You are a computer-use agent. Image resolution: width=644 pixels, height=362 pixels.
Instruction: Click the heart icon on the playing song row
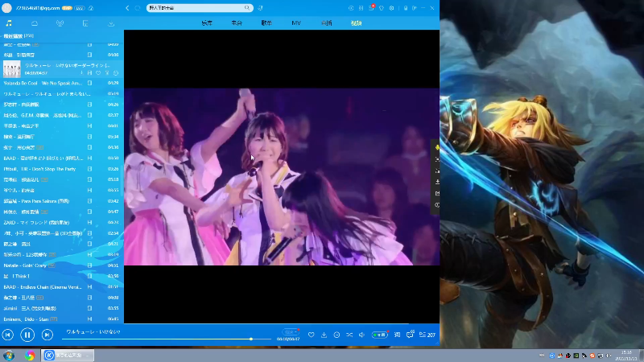(x=98, y=73)
